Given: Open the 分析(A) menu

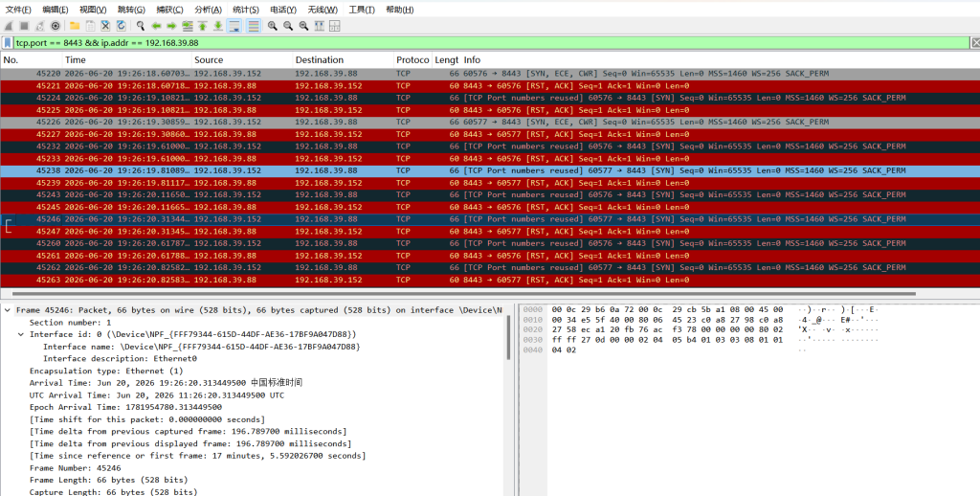Looking at the screenshot, I should [208, 10].
